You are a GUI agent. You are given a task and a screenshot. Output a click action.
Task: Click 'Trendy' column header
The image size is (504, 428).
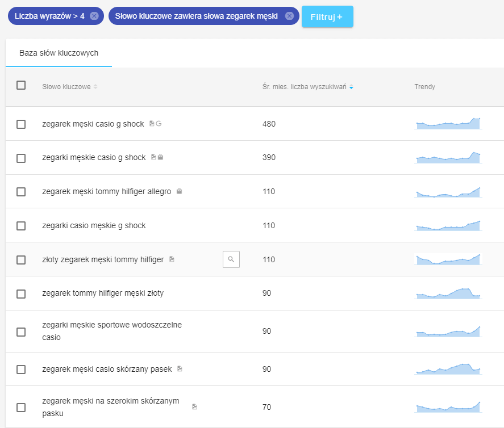coord(424,87)
